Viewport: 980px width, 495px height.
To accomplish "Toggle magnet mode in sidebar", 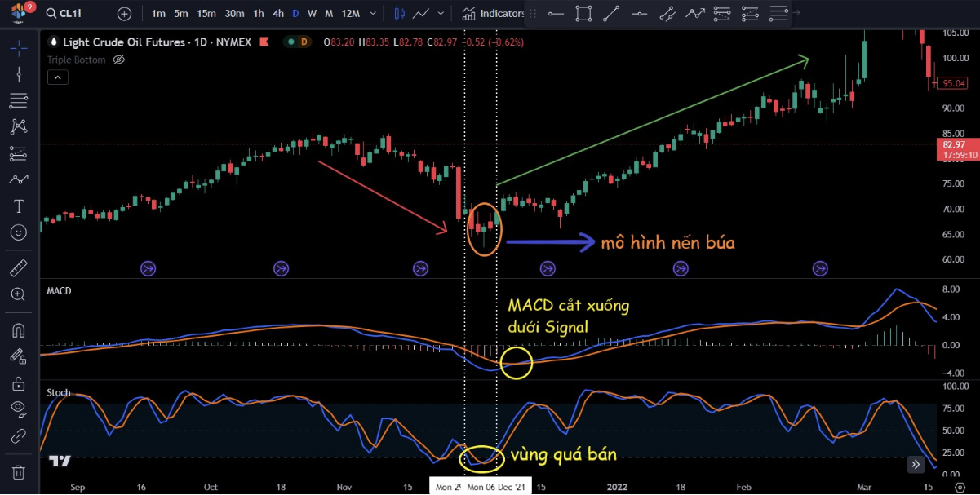I will [x=18, y=330].
